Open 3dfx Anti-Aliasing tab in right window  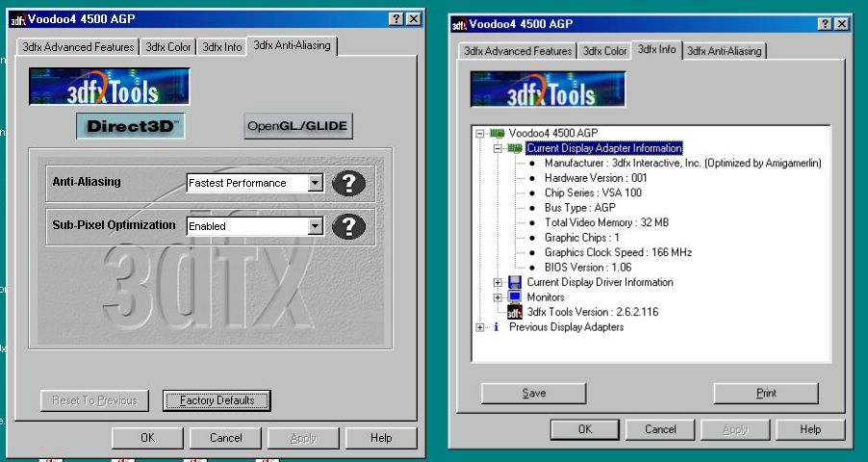[x=724, y=51]
